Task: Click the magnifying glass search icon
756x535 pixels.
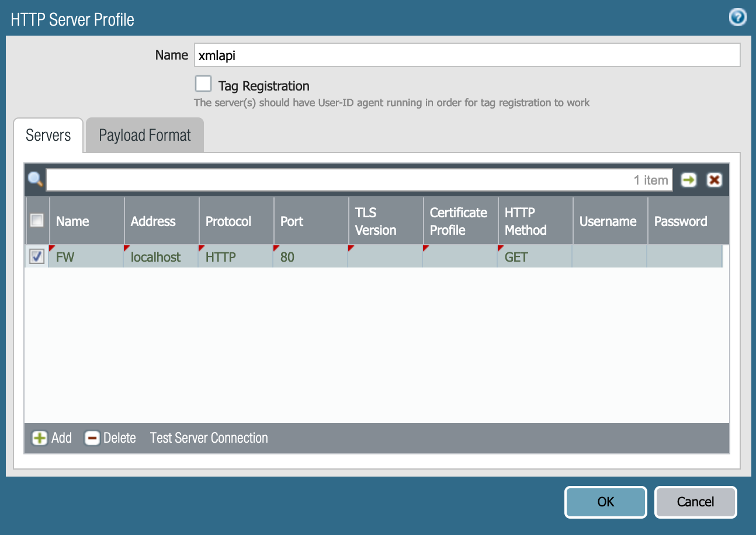Action: coord(35,179)
